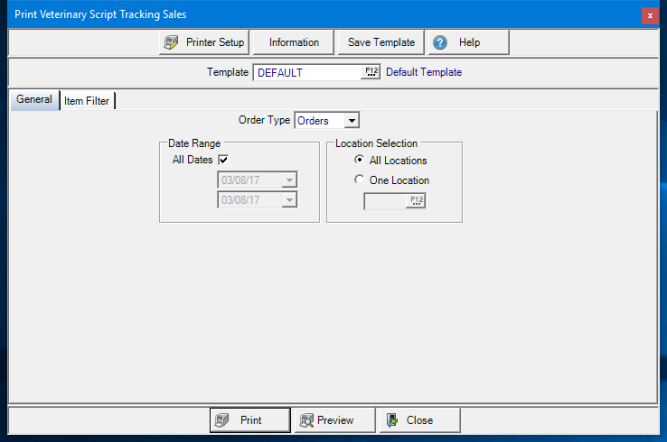This screenshot has height=442, width=667.
Task: Open the start date dropdown
Action: click(289, 181)
